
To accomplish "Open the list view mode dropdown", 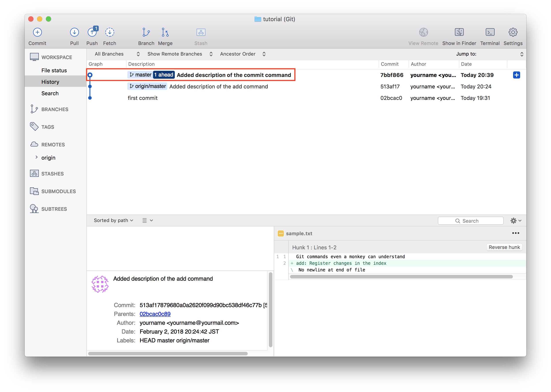I will tap(148, 220).
